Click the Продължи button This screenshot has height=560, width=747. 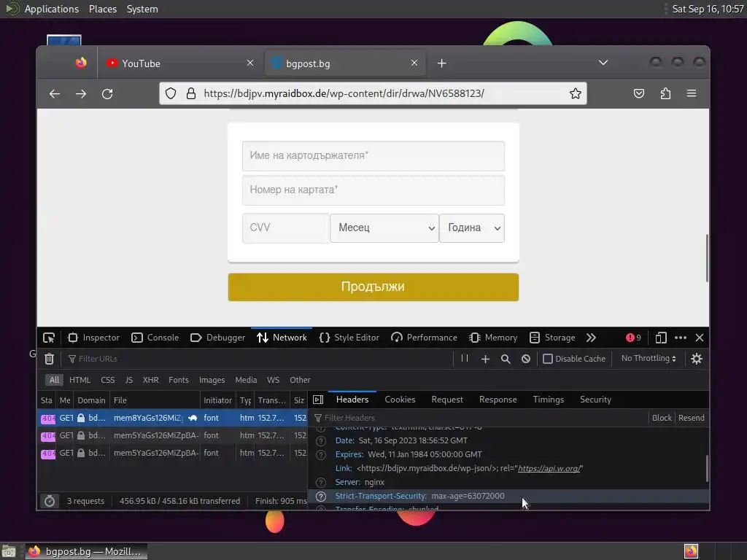pyautogui.click(x=373, y=287)
